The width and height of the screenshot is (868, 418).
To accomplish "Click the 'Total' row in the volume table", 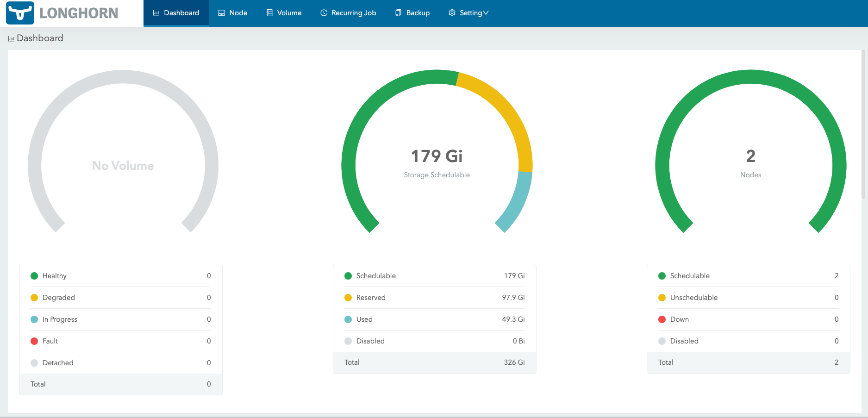I will [121, 384].
